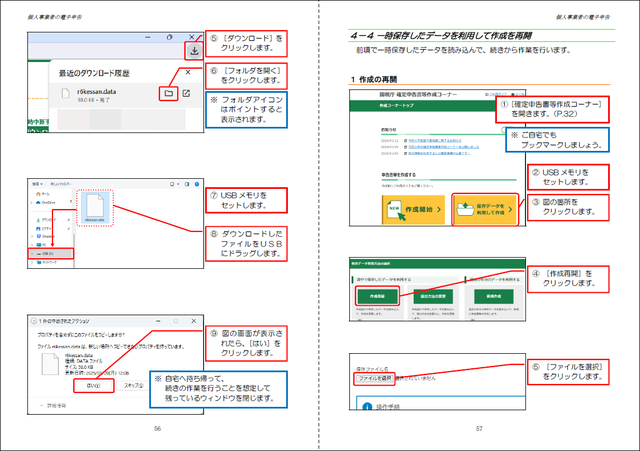Click the green 作成再開 button
Screen dimensions: 640x451
(377, 296)
